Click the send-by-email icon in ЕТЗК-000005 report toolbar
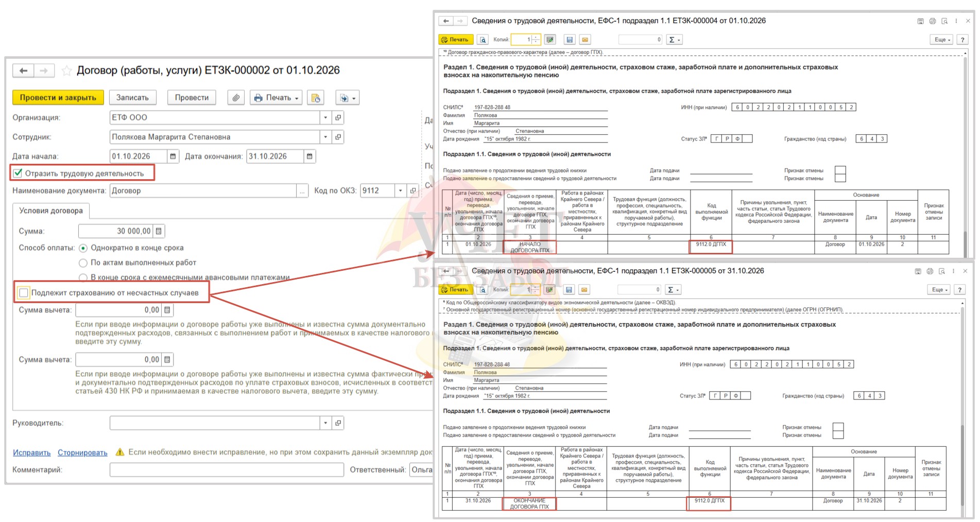The width and height of the screenshot is (980, 522). pyautogui.click(x=584, y=290)
